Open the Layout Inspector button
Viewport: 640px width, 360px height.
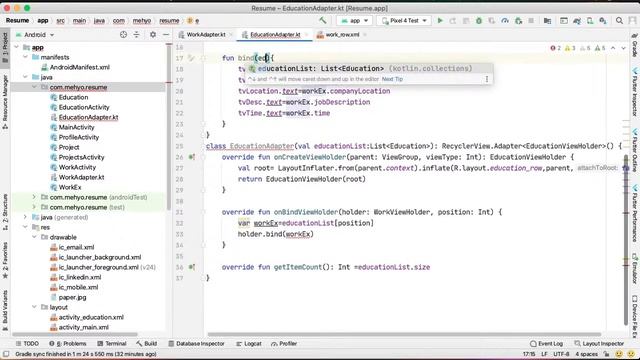tap(599, 344)
